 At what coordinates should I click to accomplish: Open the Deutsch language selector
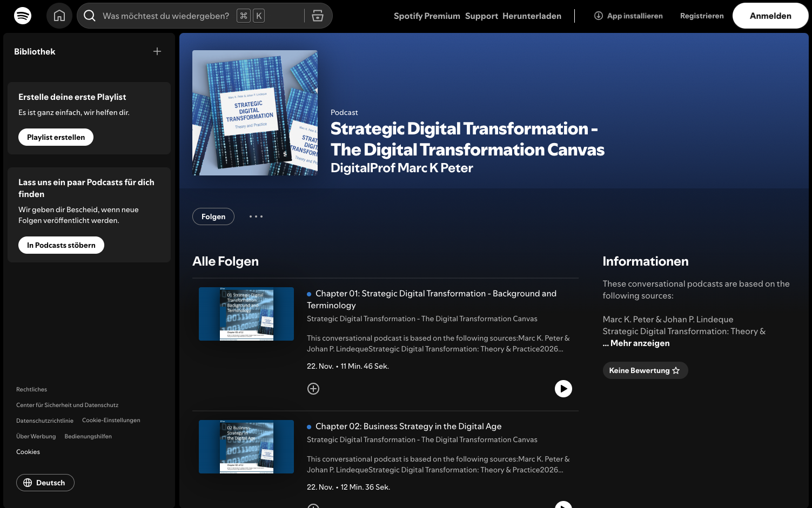tap(45, 483)
